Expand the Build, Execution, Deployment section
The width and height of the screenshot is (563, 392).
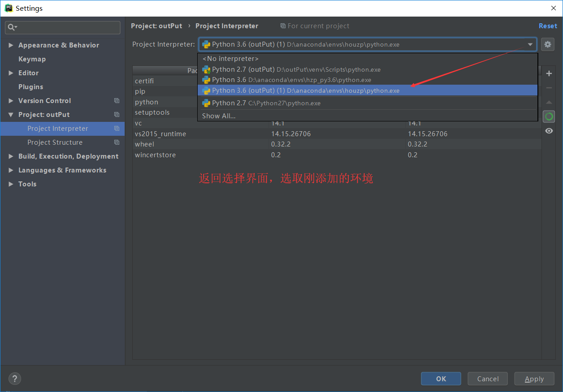click(68, 156)
